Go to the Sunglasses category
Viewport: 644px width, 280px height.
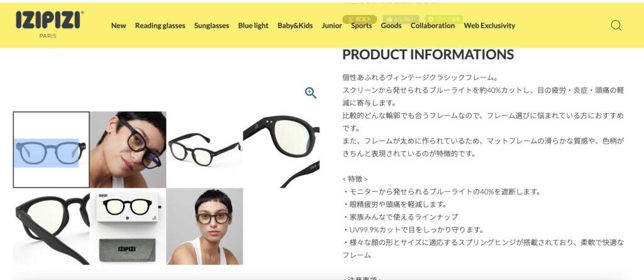click(211, 26)
